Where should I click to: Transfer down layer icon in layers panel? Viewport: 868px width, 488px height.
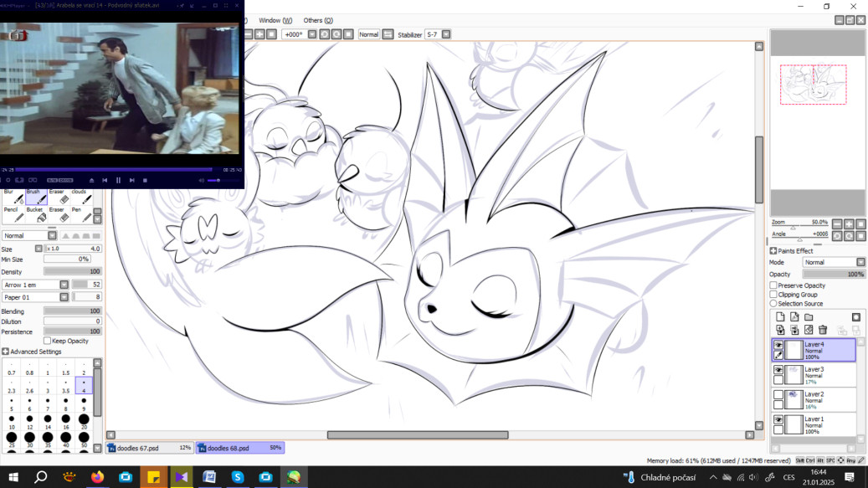point(780,330)
